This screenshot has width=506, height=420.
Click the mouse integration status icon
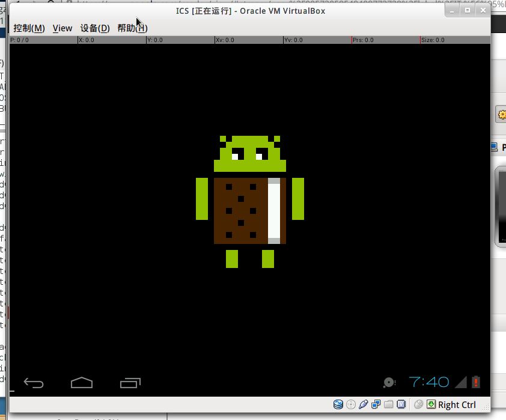pos(418,404)
